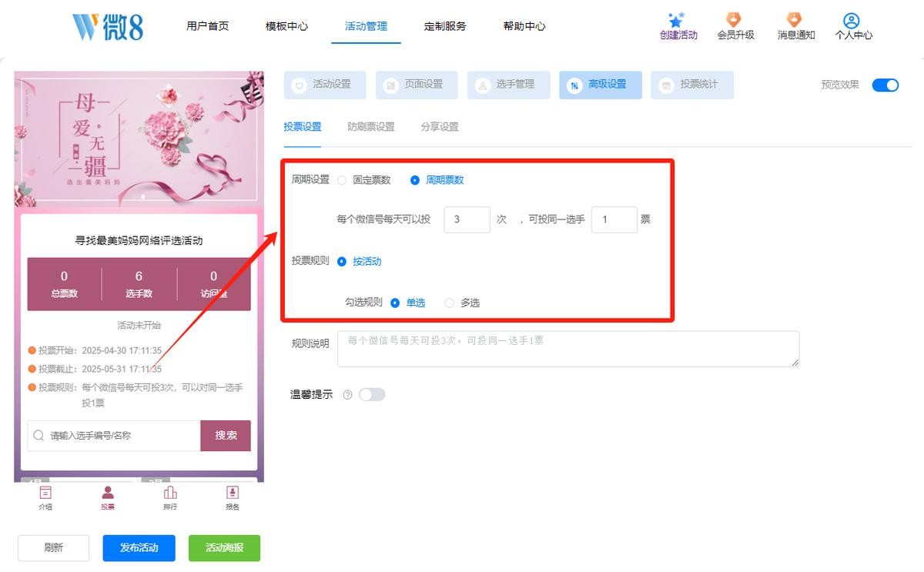Click the green 活动海报 button
The width and height of the screenshot is (924, 572).
tap(224, 548)
